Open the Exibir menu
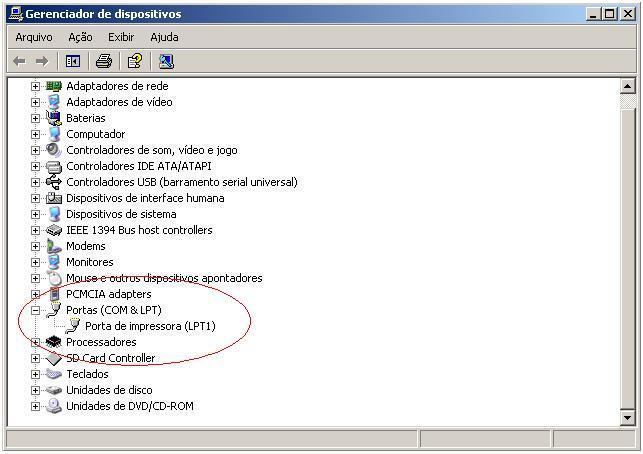Image resolution: width=643 pixels, height=454 pixels. (x=121, y=37)
